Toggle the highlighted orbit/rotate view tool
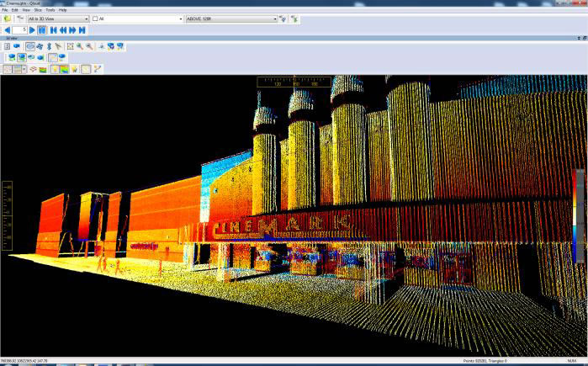The width and height of the screenshot is (588, 366). pos(30,46)
